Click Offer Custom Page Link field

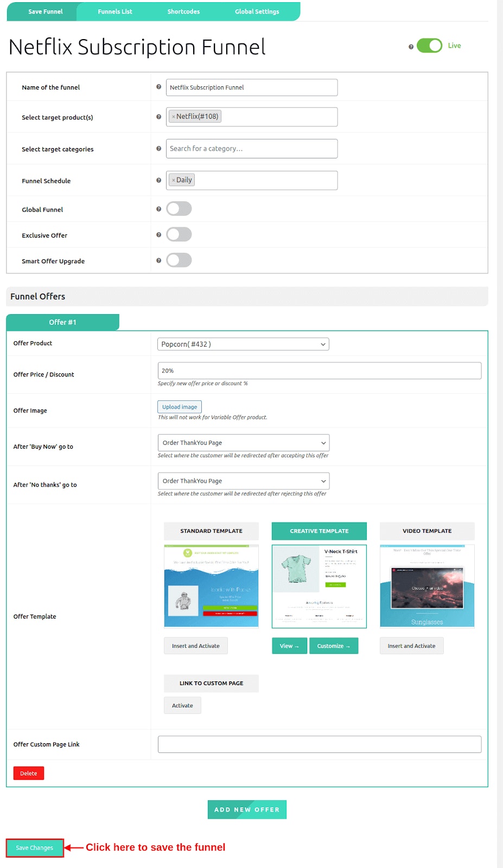pyautogui.click(x=320, y=744)
